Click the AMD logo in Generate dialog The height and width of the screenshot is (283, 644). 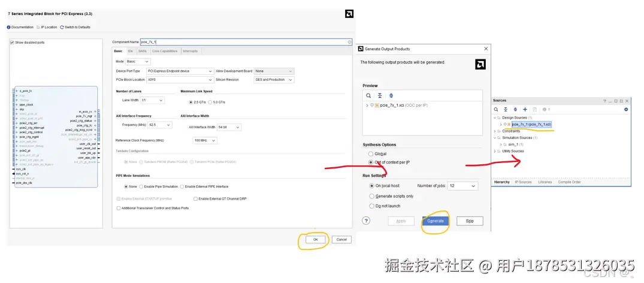pyautogui.click(x=480, y=65)
